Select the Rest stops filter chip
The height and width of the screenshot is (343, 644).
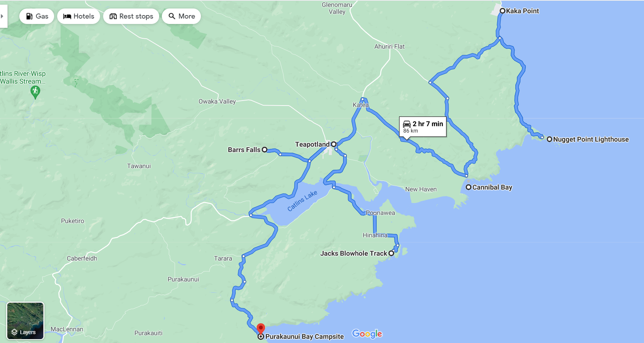tap(131, 16)
